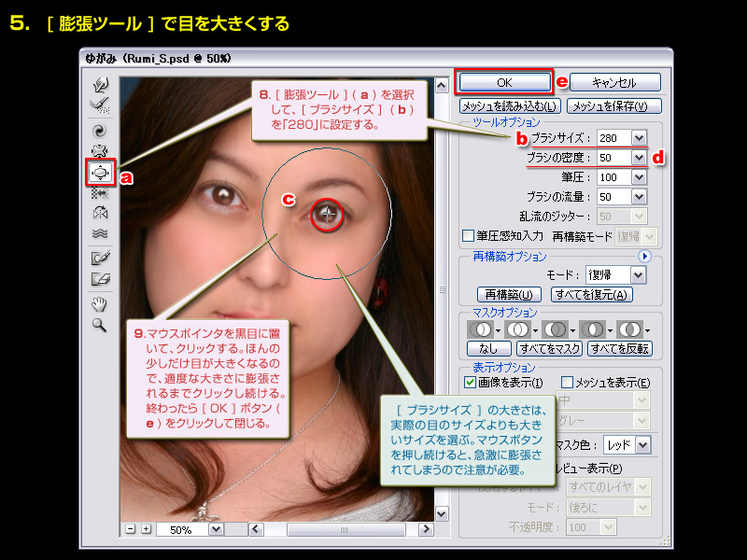The height and width of the screenshot is (560, 747).
Task: Click the すべてをマスク button
Action: (549, 348)
